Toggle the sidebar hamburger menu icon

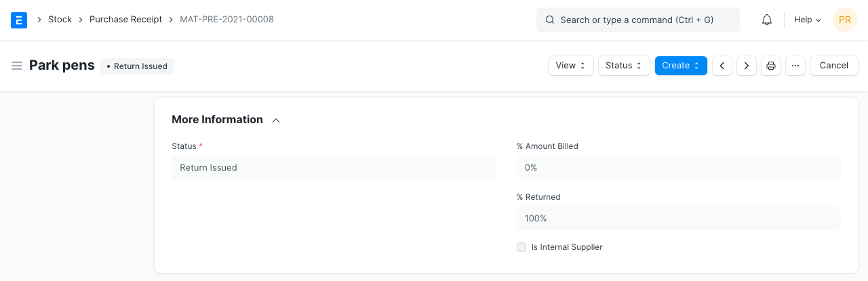pos(17,66)
